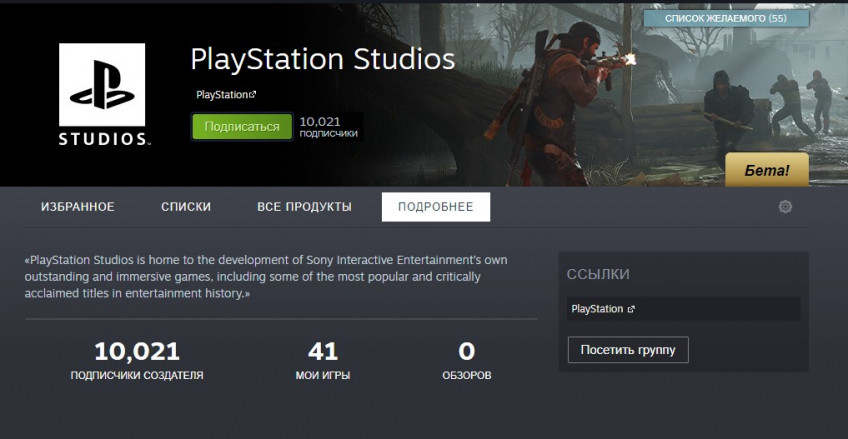Open the gear settings icon
Screen dimensions: 848x439
tap(785, 207)
